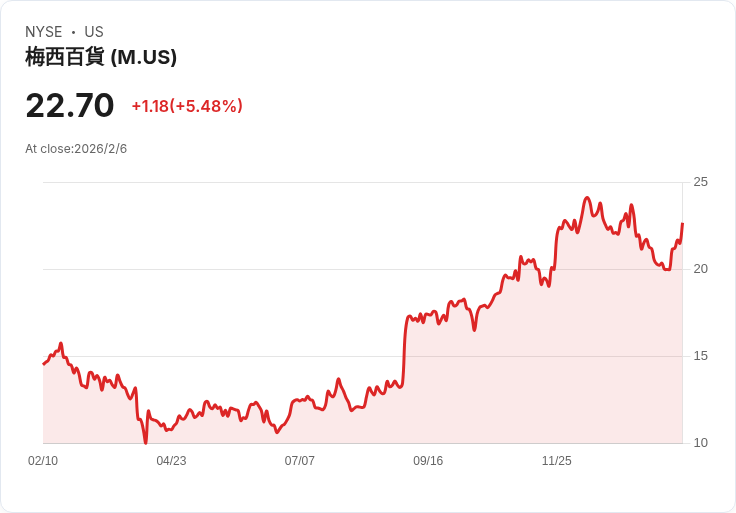
Task: Click the 20 y-axis label
Action: click(x=700, y=269)
